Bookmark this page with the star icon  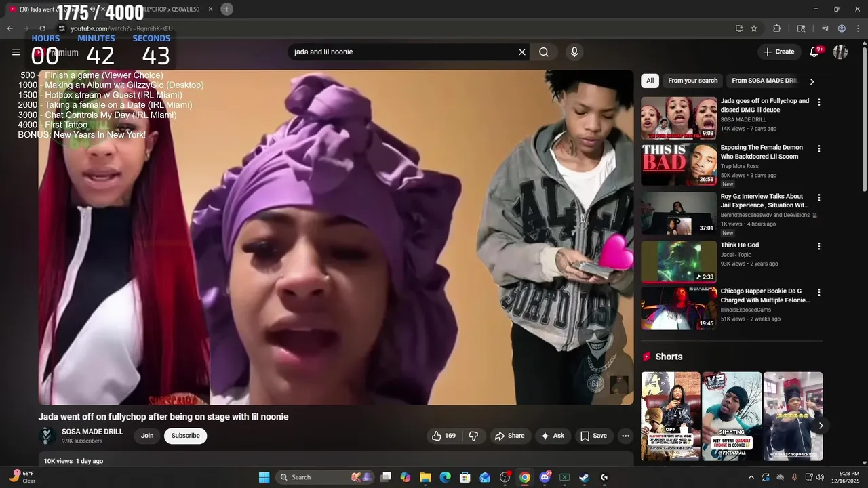pyautogui.click(x=754, y=28)
